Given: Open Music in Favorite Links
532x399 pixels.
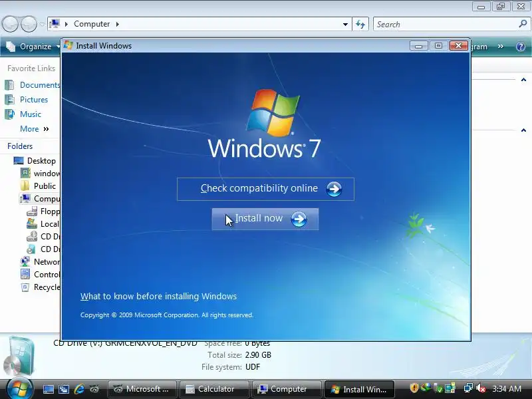Looking at the screenshot, I should pos(30,114).
